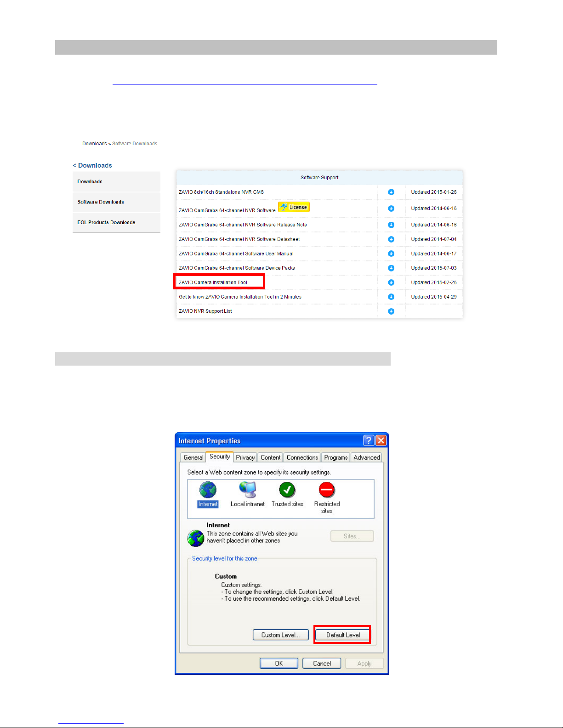Select the Local intranet zone icon

tap(248, 491)
